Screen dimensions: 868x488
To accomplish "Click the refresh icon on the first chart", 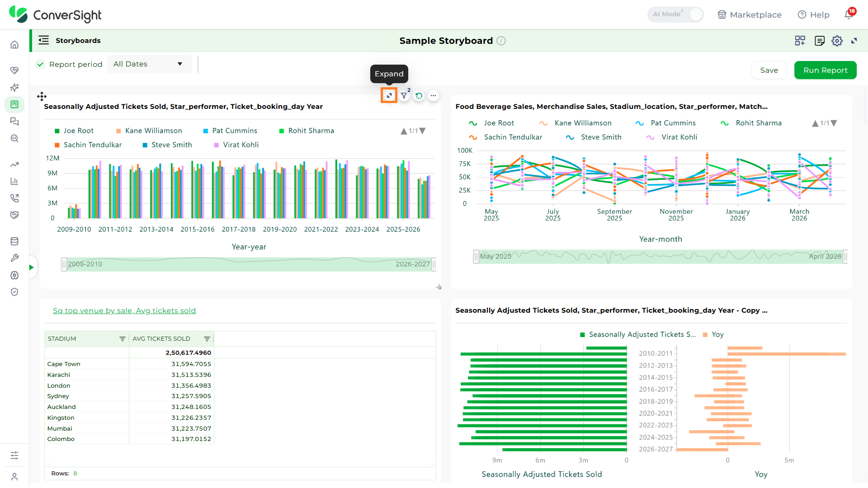I will tap(419, 95).
